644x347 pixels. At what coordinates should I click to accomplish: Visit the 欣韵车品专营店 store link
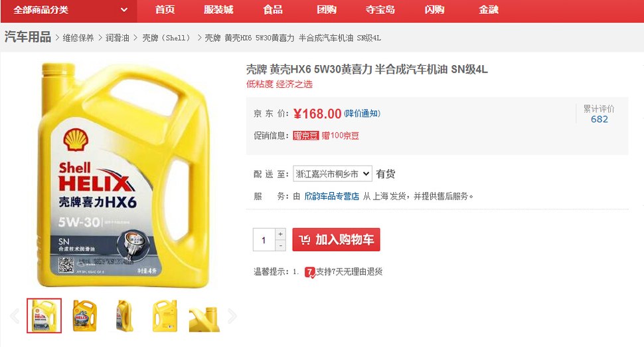click(x=331, y=196)
